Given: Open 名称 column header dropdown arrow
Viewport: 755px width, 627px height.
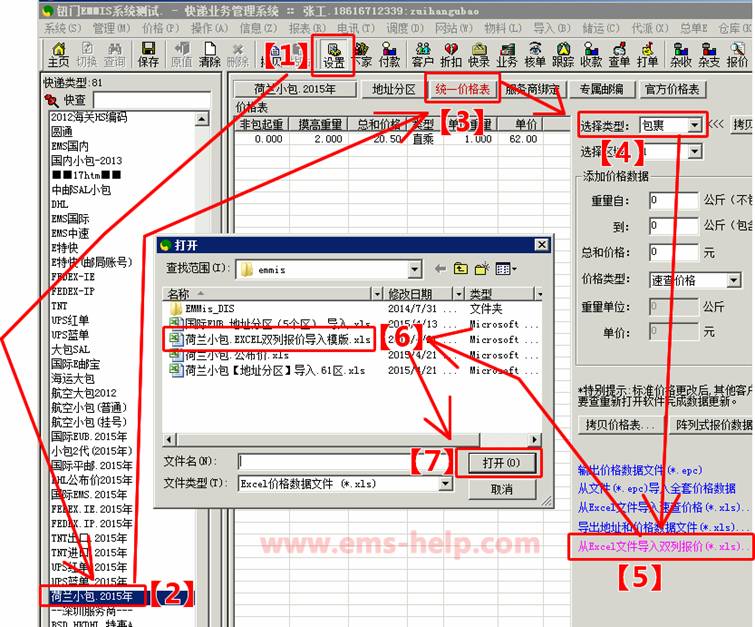Looking at the screenshot, I should [x=377, y=293].
